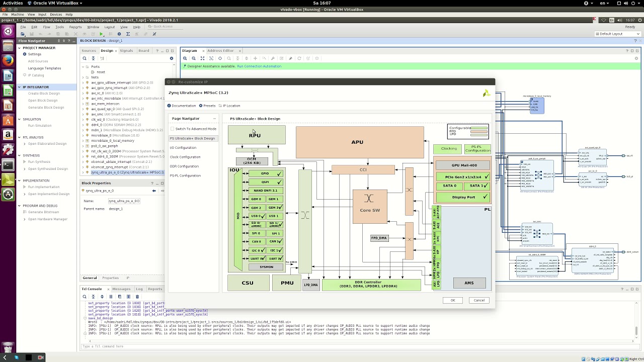
Task: Zoom in on the block diagram
Action: coord(185,58)
